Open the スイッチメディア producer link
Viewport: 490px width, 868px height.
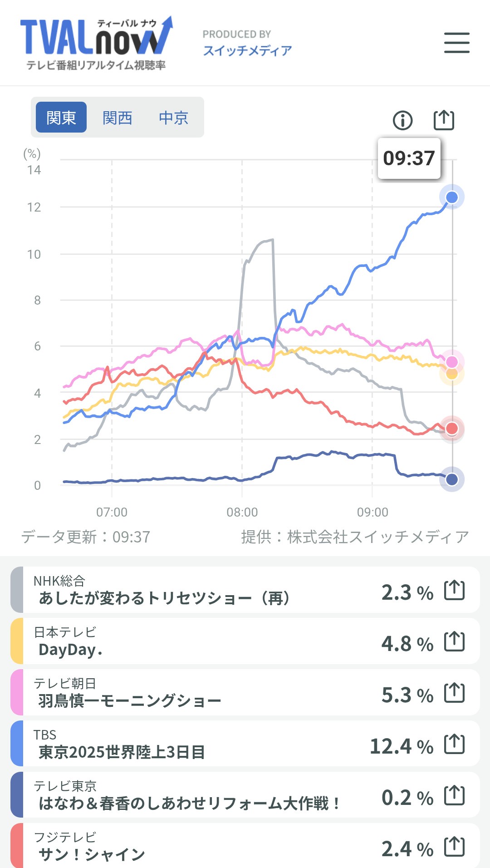coord(247,50)
